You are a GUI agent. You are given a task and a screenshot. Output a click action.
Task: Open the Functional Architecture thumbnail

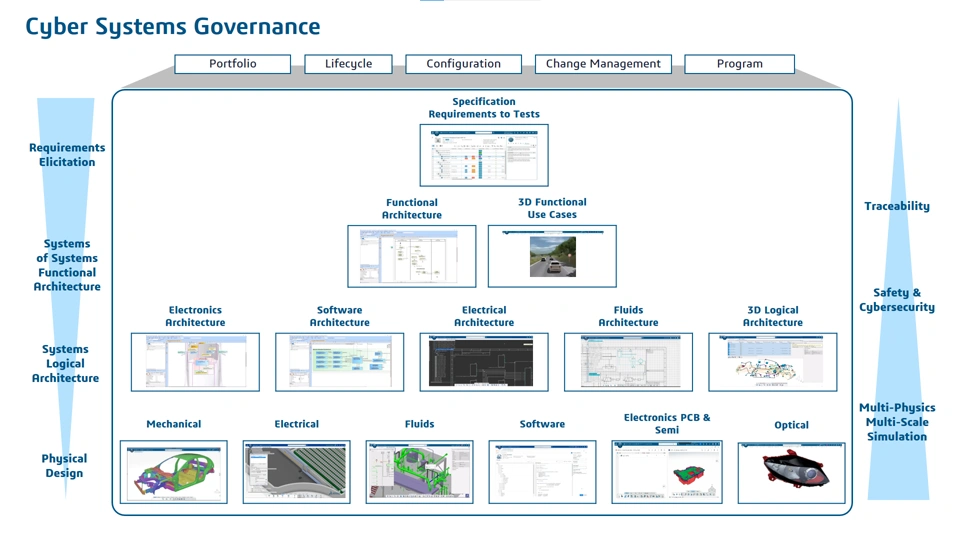pyautogui.click(x=411, y=256)
